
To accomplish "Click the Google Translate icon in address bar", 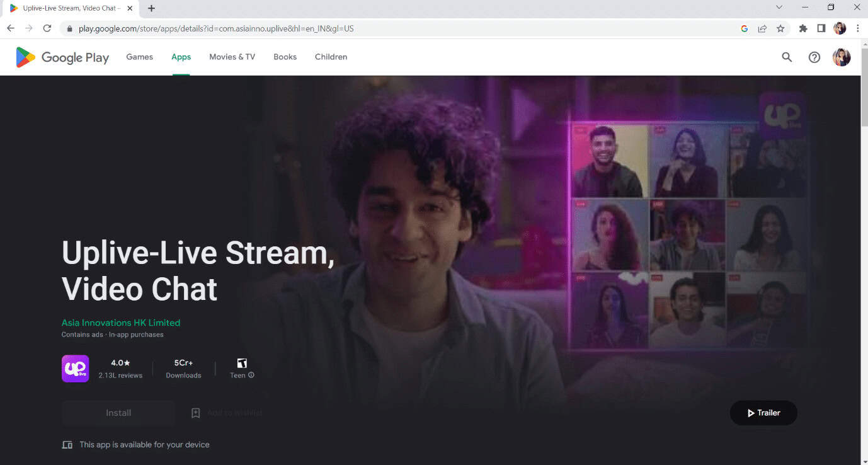I will coord(744,28).
